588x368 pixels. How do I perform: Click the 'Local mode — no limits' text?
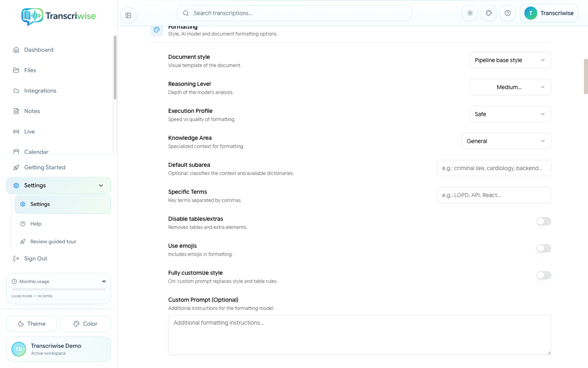pyautogui.click(x=32, y=296)
